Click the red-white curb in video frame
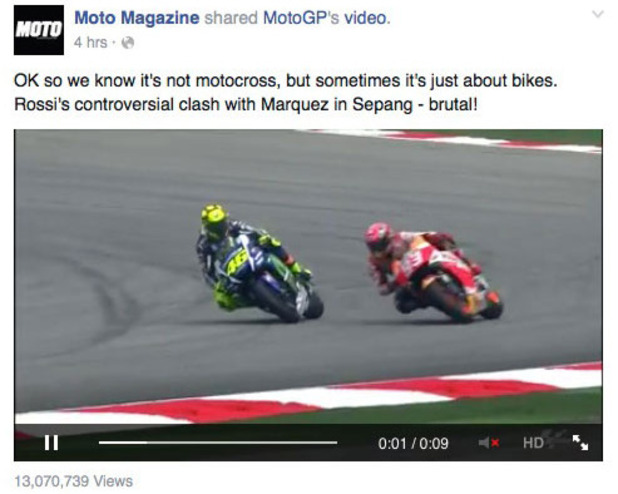The image size is (618, 494). [308, 396]
